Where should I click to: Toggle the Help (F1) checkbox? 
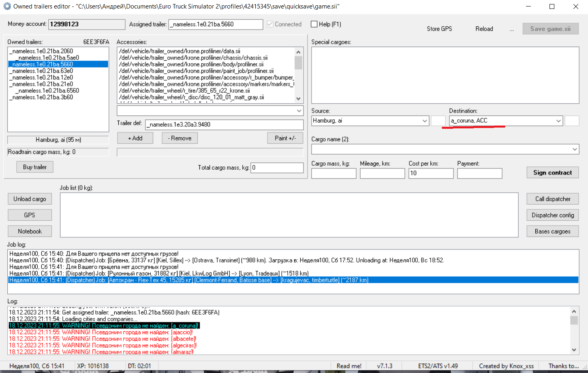(x=314, y=24)
